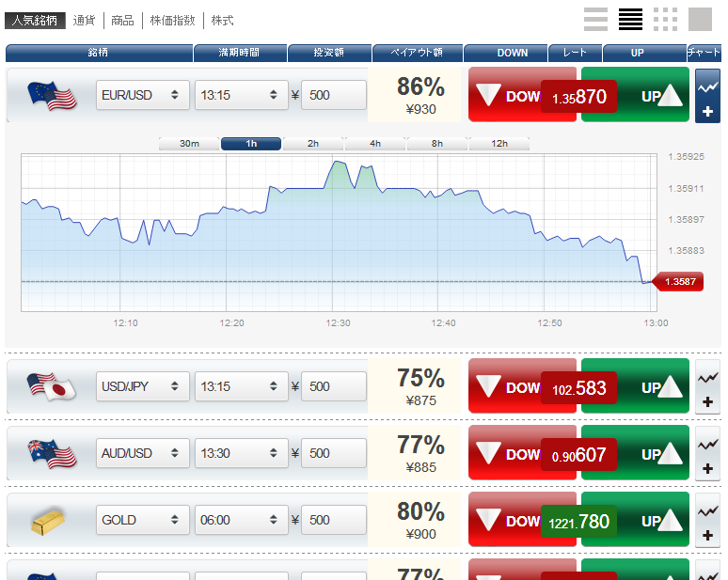Click the 80% payout ¥900 cell
The image size is (728, 580).
(x=415, y=519)
